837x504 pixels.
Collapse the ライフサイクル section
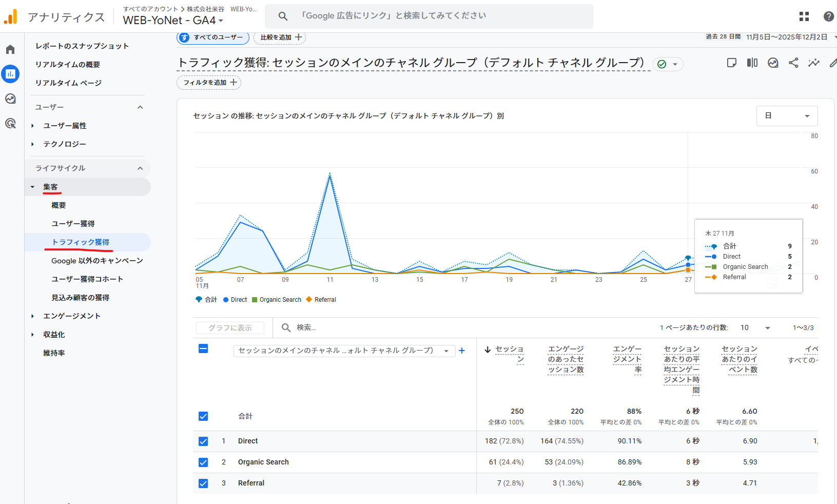[x=140, y=168]
